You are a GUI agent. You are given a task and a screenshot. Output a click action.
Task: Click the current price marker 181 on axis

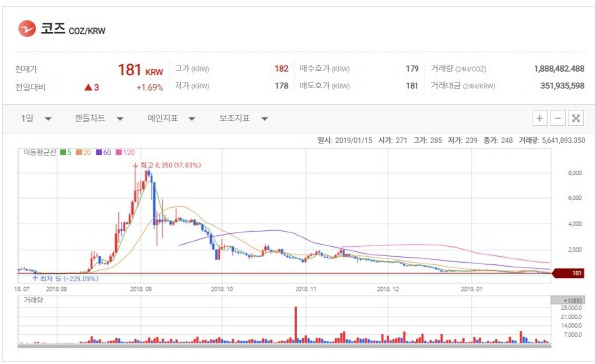coord(568,273)
